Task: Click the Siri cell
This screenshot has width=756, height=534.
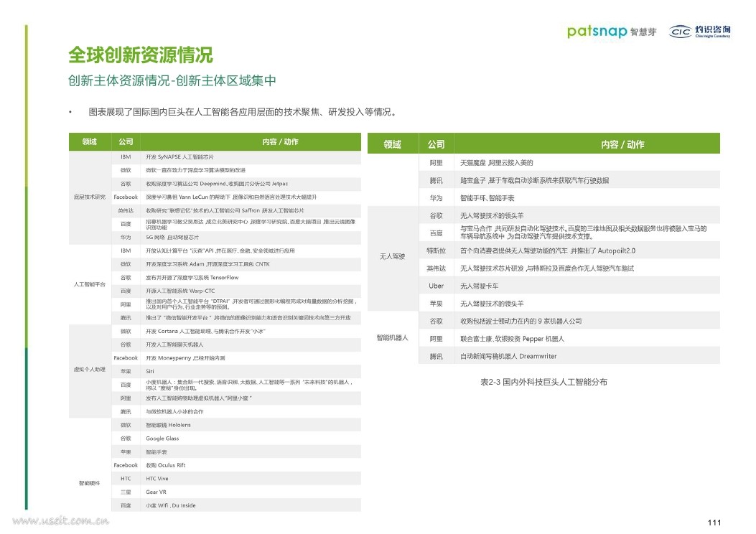Action: click(251, 372)
